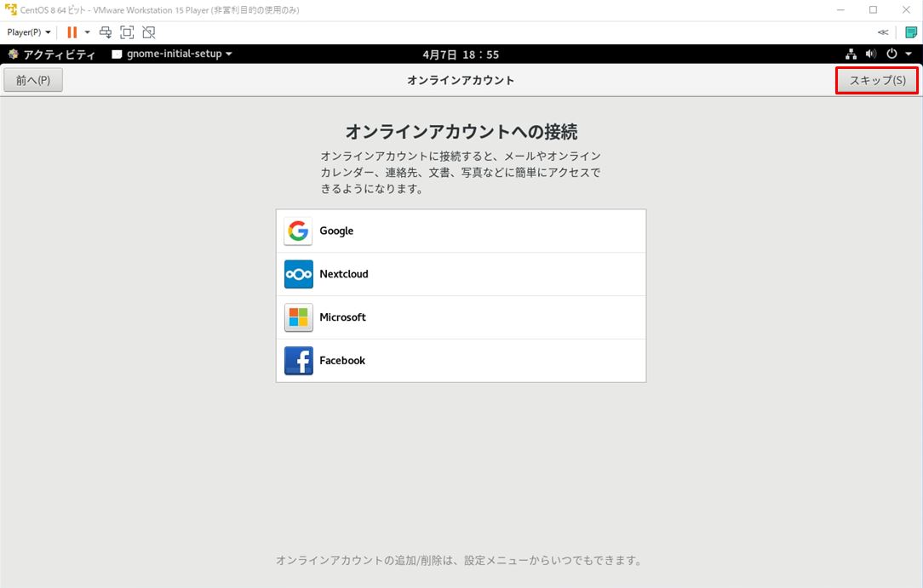Click the Send Ctrl+Alt+Del icon in VMware toolbar
The height and width of the screenshot is (588, 923).
tap(106, 32)
